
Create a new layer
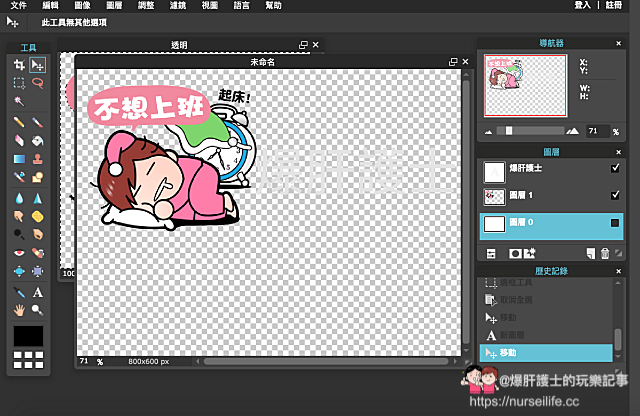tap(591, 254)
